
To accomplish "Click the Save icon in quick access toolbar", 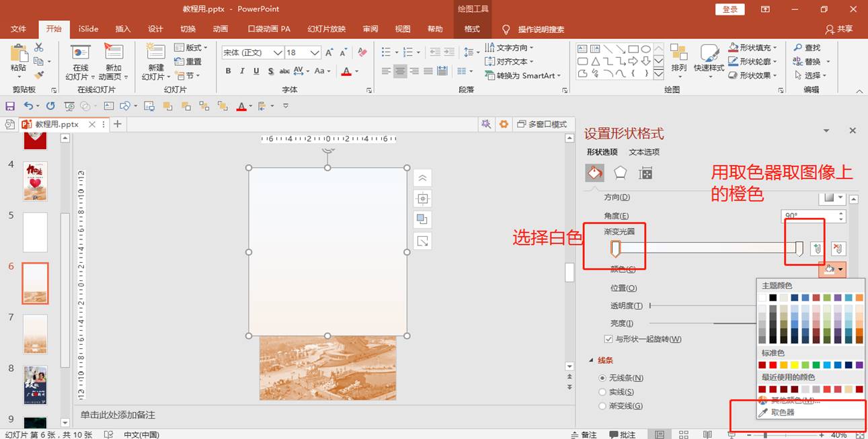I will (x=10, y=106).
